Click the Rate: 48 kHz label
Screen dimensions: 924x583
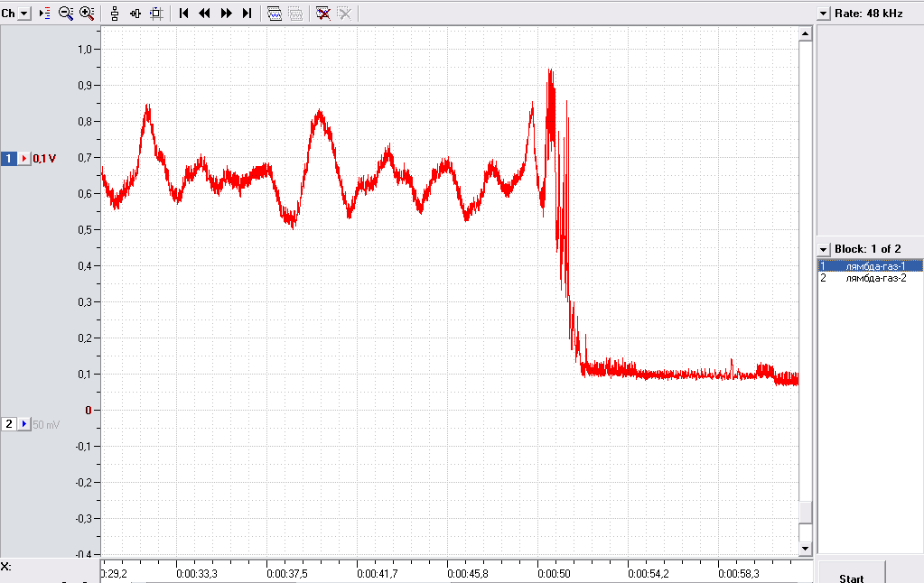(869, 14)
